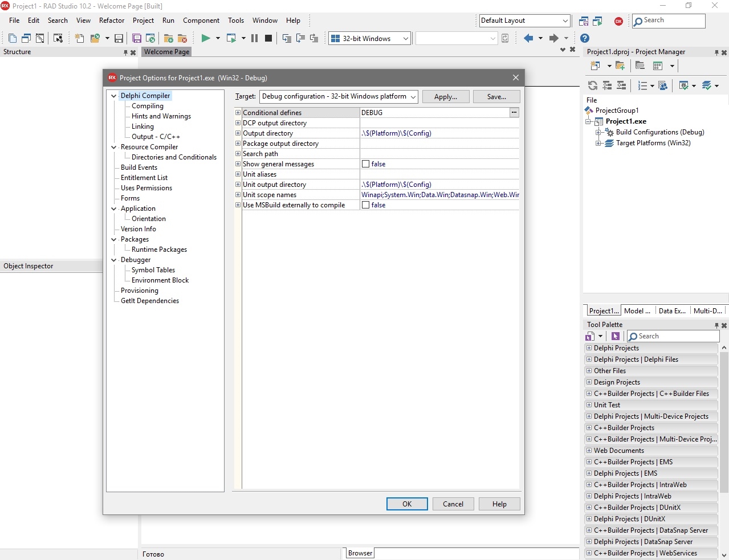Open the Default Layout dropdown
Viewport: 729px width, 560px height.
(565, 21)
